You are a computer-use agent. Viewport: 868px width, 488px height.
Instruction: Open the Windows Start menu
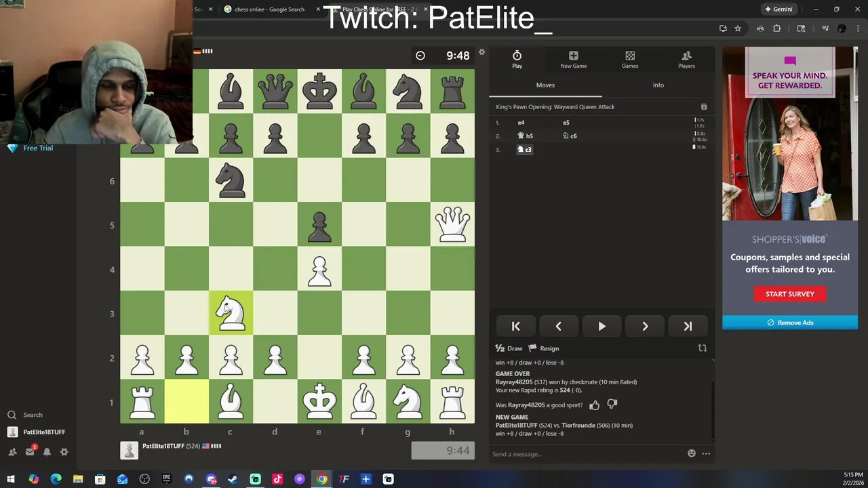pos(11,479)
